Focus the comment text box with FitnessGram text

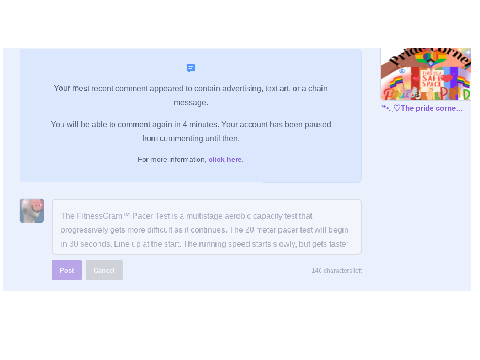point(207,227)
